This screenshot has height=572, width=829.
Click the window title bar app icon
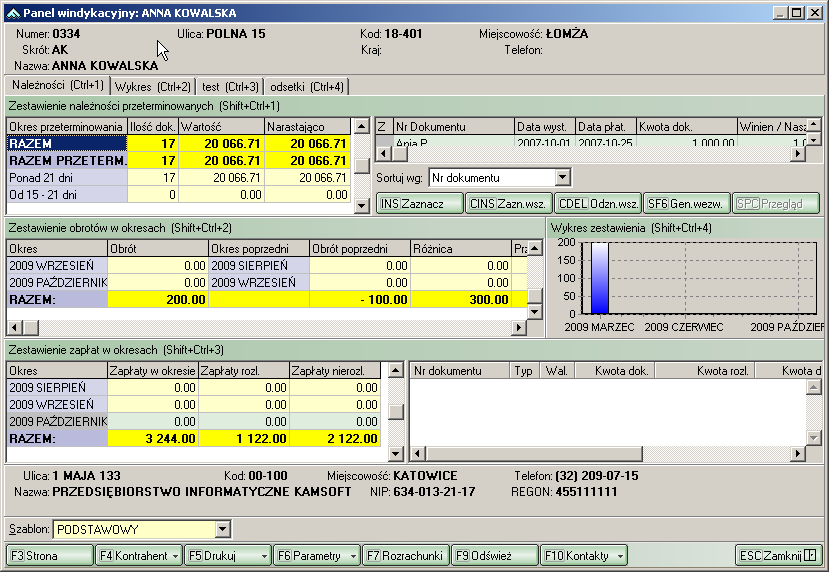[x=12, y=12]
